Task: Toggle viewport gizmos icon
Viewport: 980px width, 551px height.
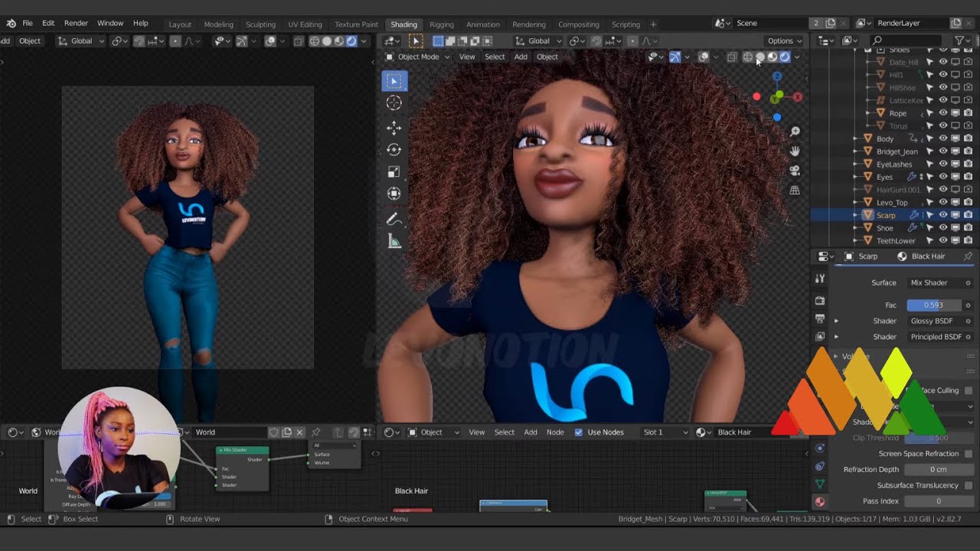Action: pyautogui.click(x=675, y=57)
